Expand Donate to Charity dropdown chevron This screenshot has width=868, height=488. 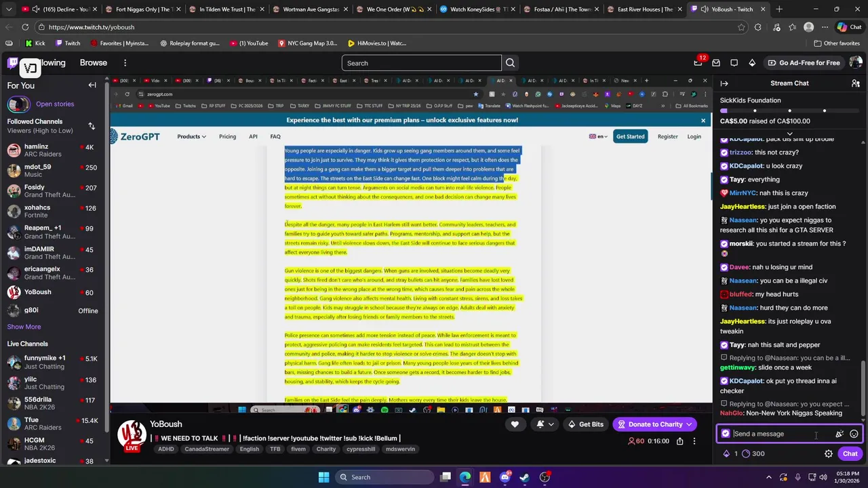pos(689,424)
